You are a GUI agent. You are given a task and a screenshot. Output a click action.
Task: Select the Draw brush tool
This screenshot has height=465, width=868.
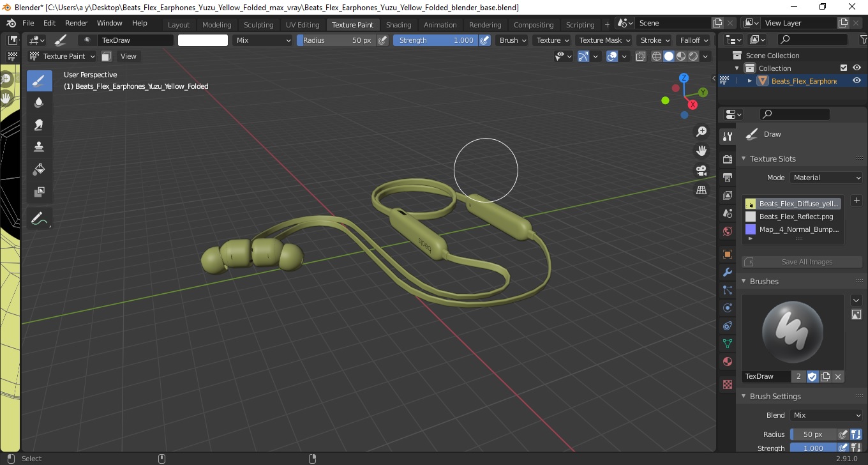[x=39, y=80]
